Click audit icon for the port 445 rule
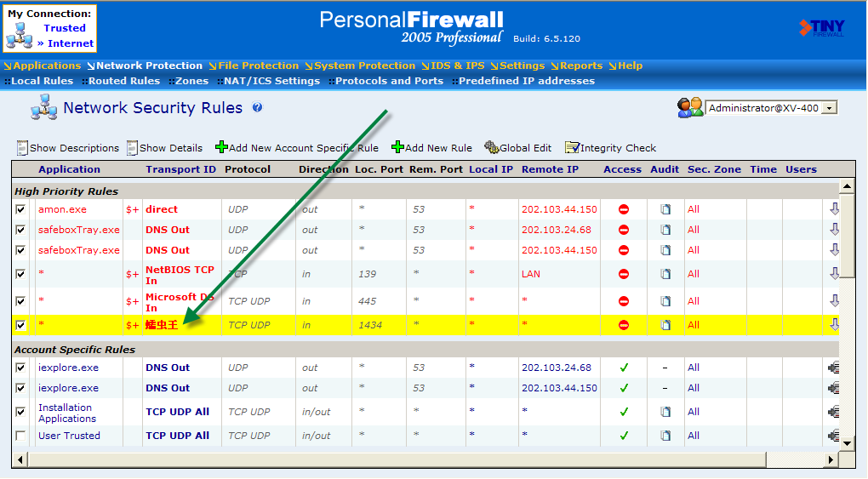Image resolution: width=868 pixels, height=479 pixels. pyautogui.click(x=665, y=301)
